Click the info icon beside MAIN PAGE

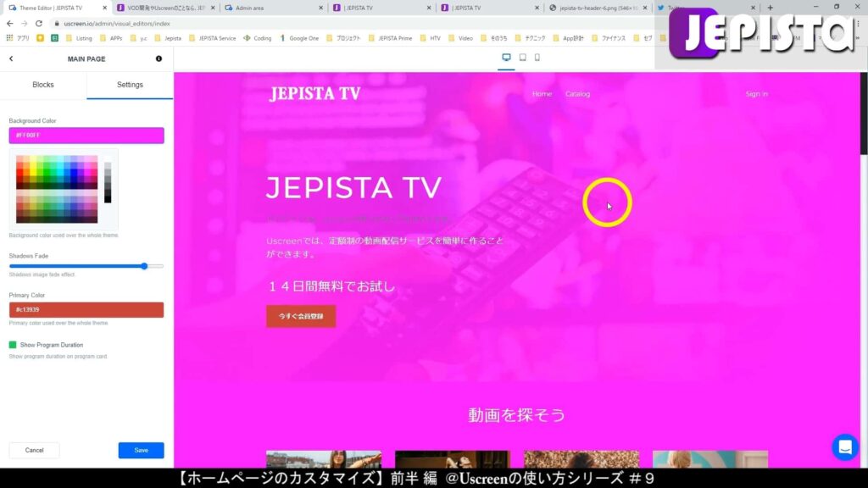click(x=159, y=58)
